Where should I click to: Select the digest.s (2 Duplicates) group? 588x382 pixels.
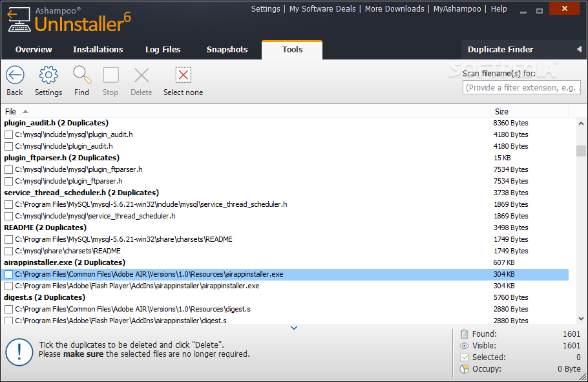45,297
